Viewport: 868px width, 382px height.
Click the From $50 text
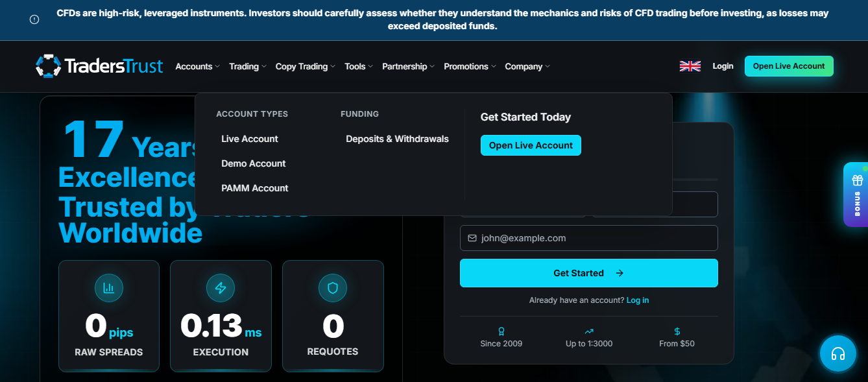pyautogui.click(x=677, y=344)
